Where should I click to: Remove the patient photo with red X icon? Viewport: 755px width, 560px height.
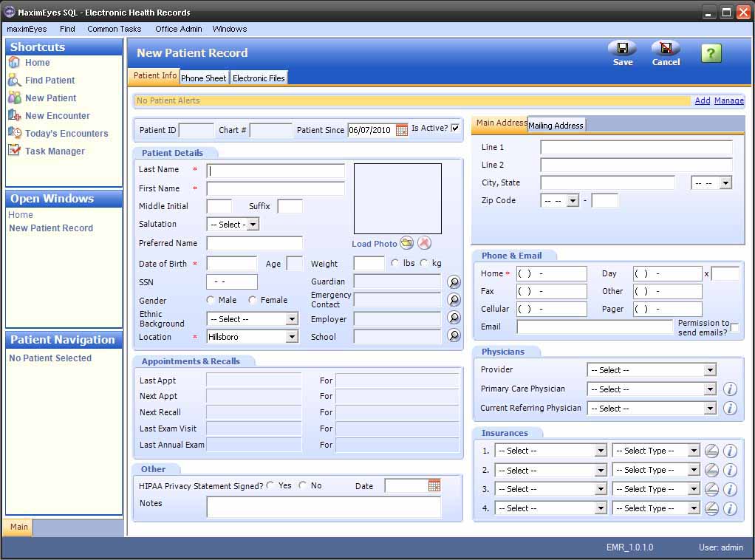pos(424,243)
